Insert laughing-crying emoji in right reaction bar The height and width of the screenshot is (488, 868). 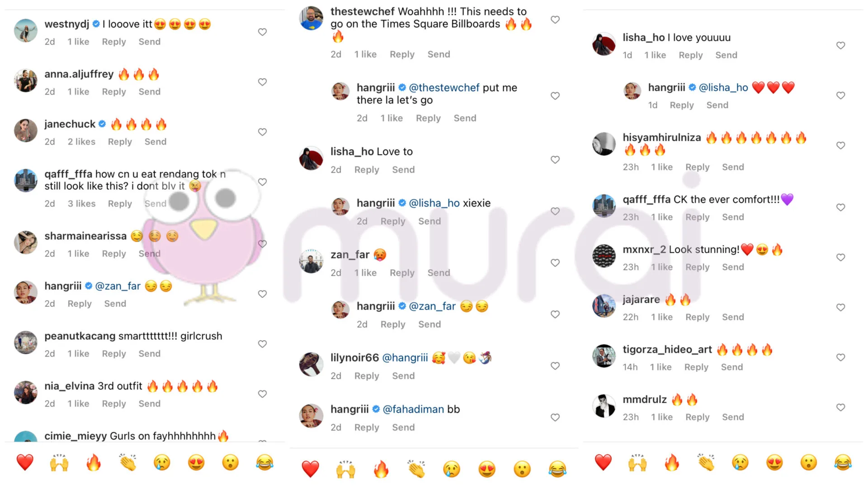coord(843,462)
